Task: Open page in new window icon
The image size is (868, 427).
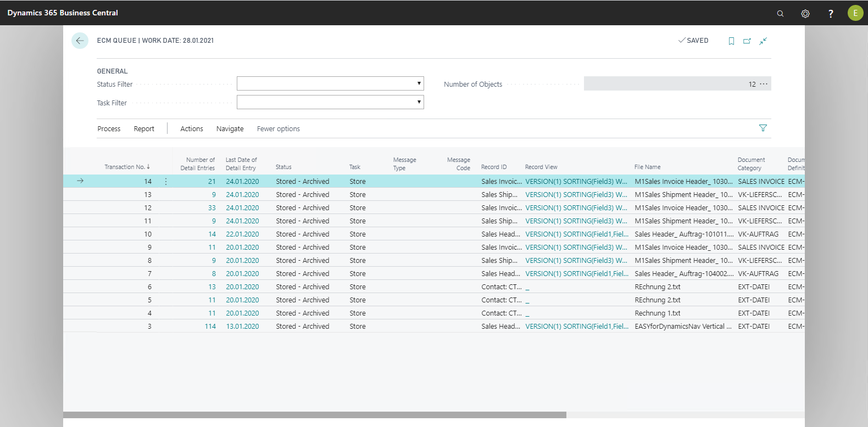Action: click(747, 41)
